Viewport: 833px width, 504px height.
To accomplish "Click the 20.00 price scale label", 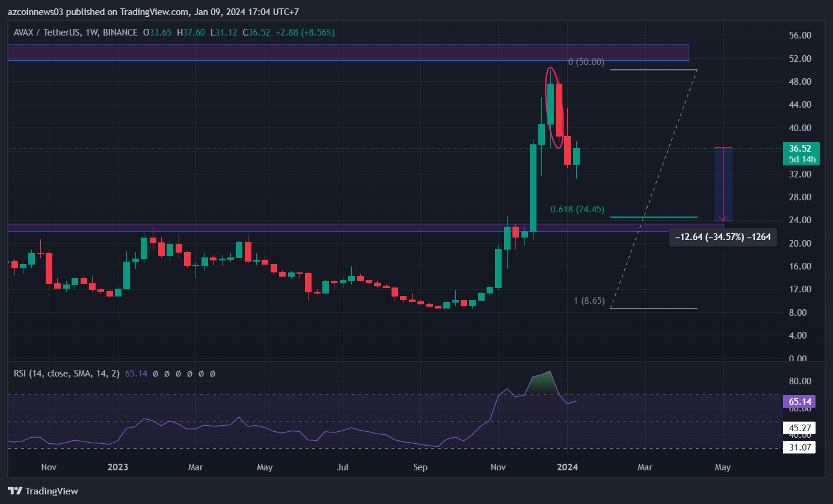I will click(x=801, y=244).
